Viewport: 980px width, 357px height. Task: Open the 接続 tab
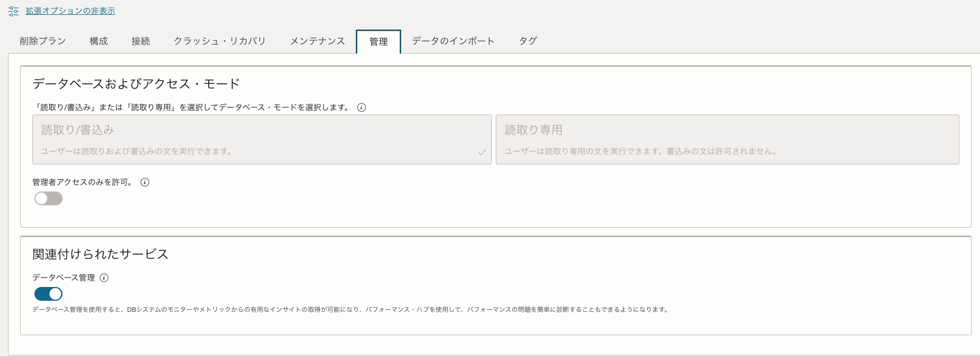pos(140,41)
